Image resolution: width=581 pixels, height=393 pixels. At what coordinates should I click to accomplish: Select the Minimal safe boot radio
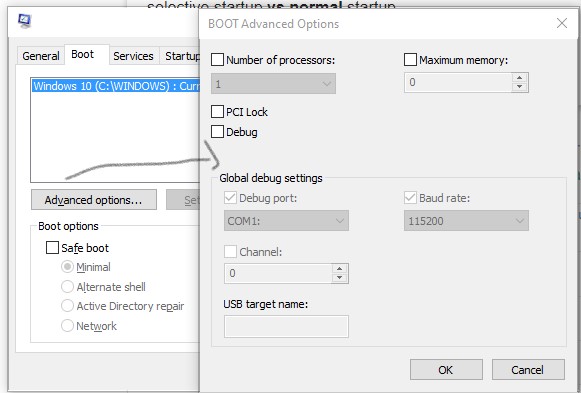click(67, 267)
